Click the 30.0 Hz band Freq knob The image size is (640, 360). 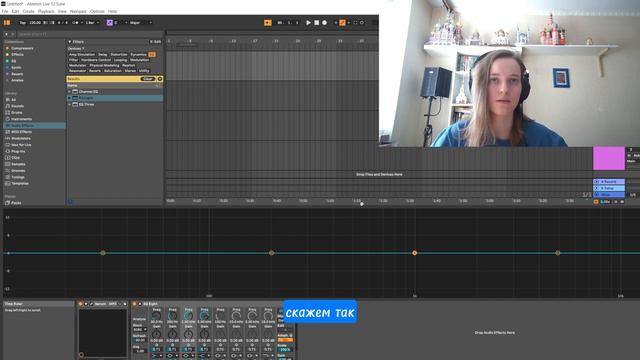[156, 316]
